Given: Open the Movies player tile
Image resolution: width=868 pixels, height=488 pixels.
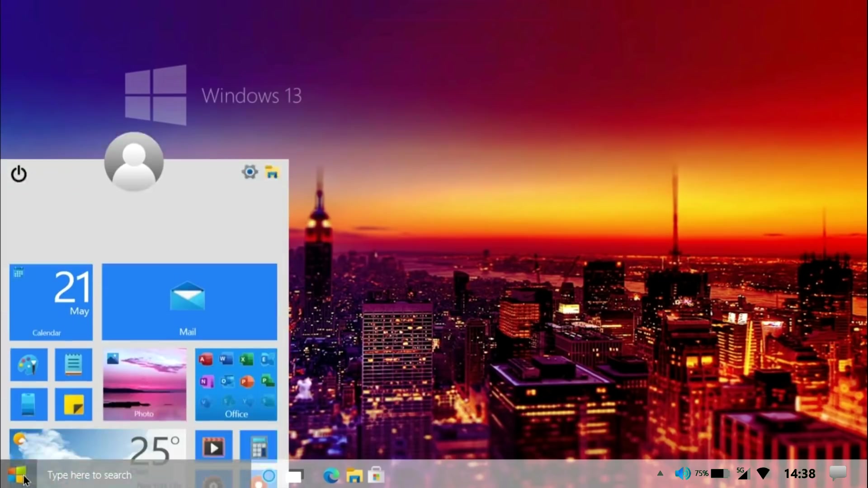Looking at the screenshot, I should click(x=214, y=446).
